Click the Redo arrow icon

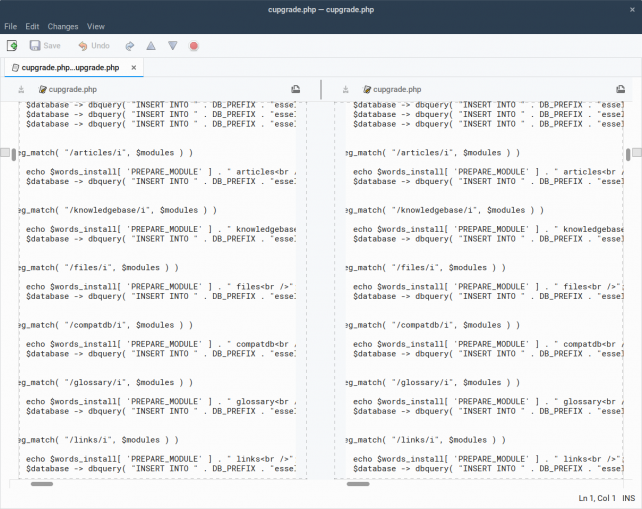(130, 45)
